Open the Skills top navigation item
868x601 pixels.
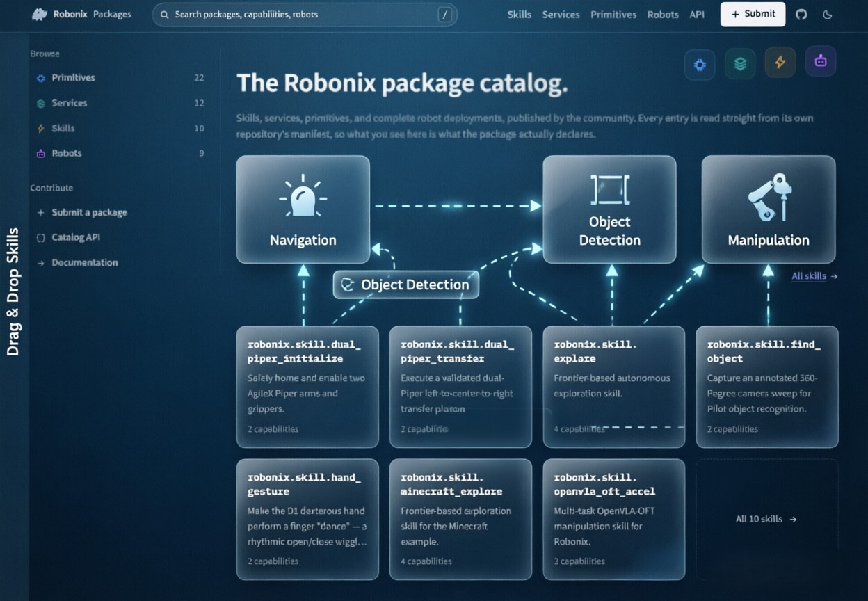click(520, 14)
